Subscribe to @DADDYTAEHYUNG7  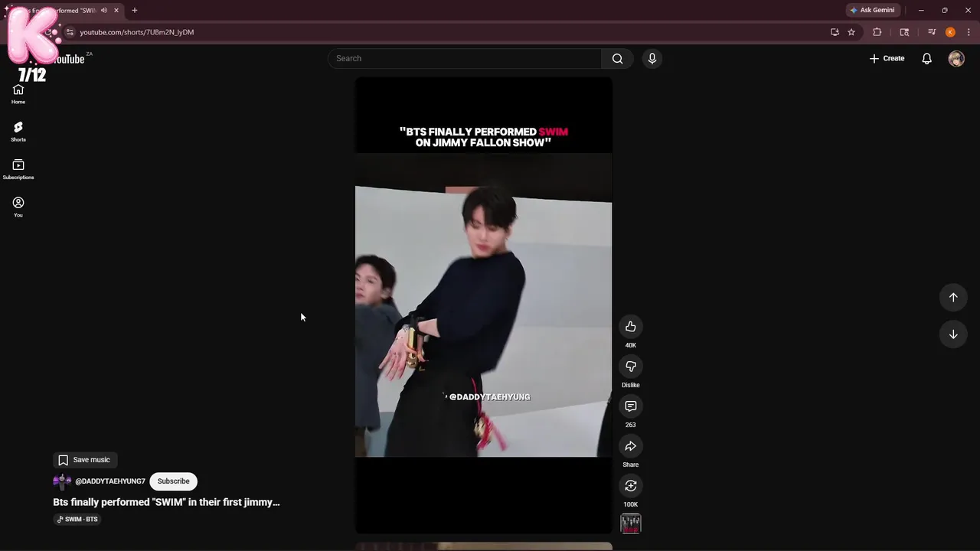pyautogui.click(x=173, y=481)
